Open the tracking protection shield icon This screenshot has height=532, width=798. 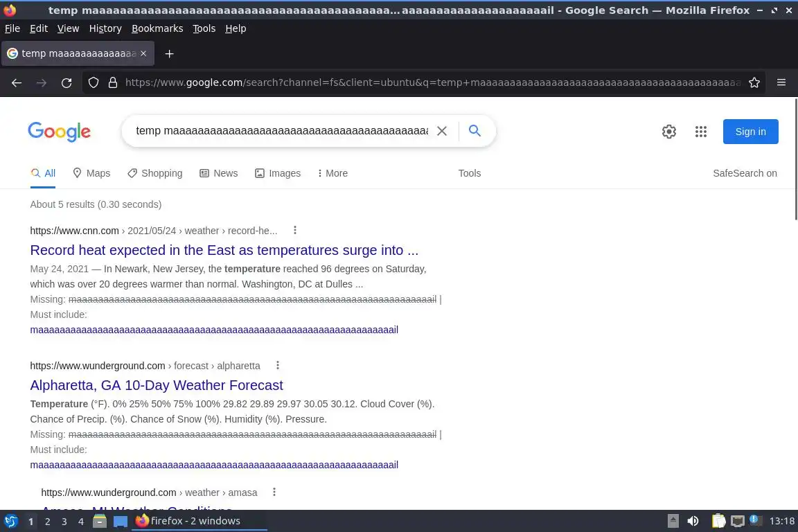[x=93, y=82]
